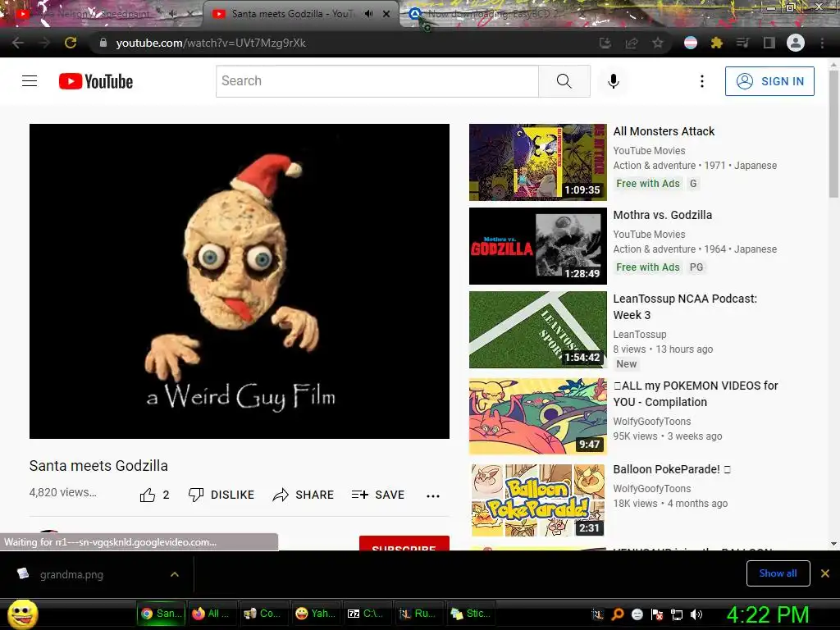The width and height of the screenshot is (840, 630).
Task: Open the Chrome profile avatar
Action: 796,43
